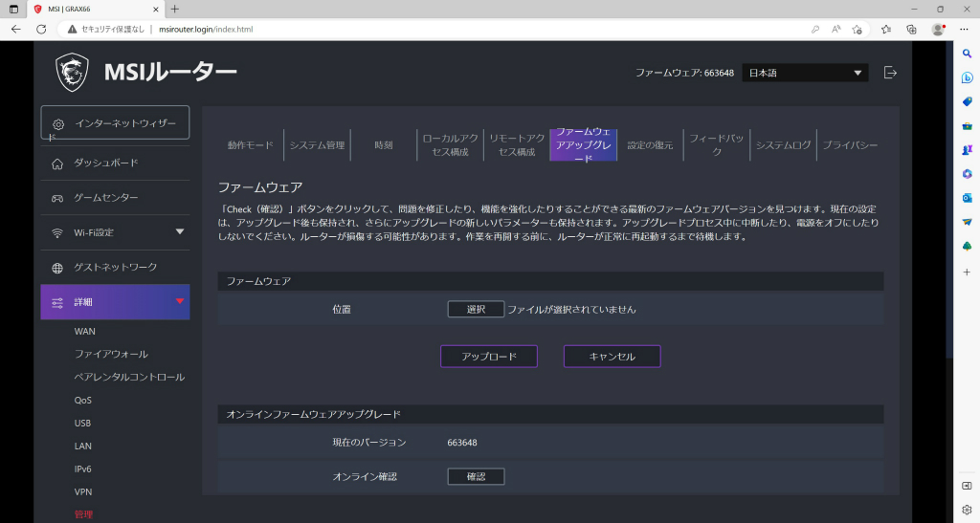Click the gear icon of インターネットウィザード
This screenshot has height=523, width=980.
click(x=58, y=124)
